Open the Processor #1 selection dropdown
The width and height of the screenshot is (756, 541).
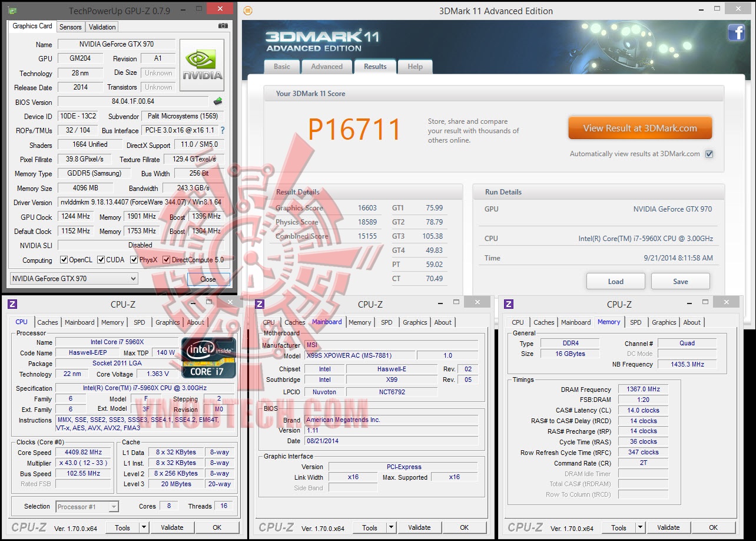tap(87, 506)
